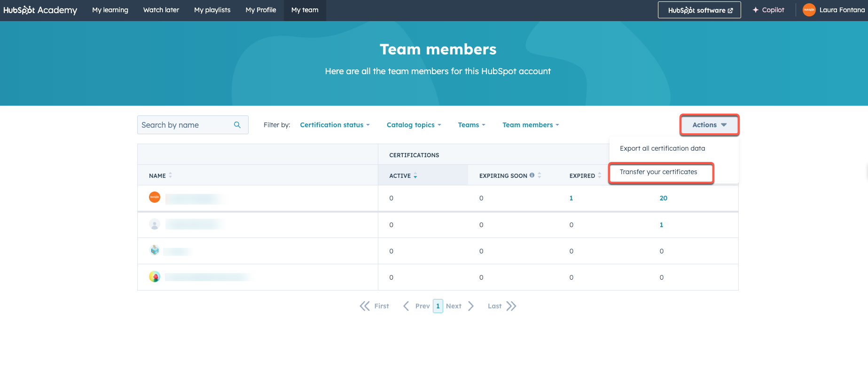Click the Last page double-chevron icon
868x383 pixels.
[x=511, y=306]
